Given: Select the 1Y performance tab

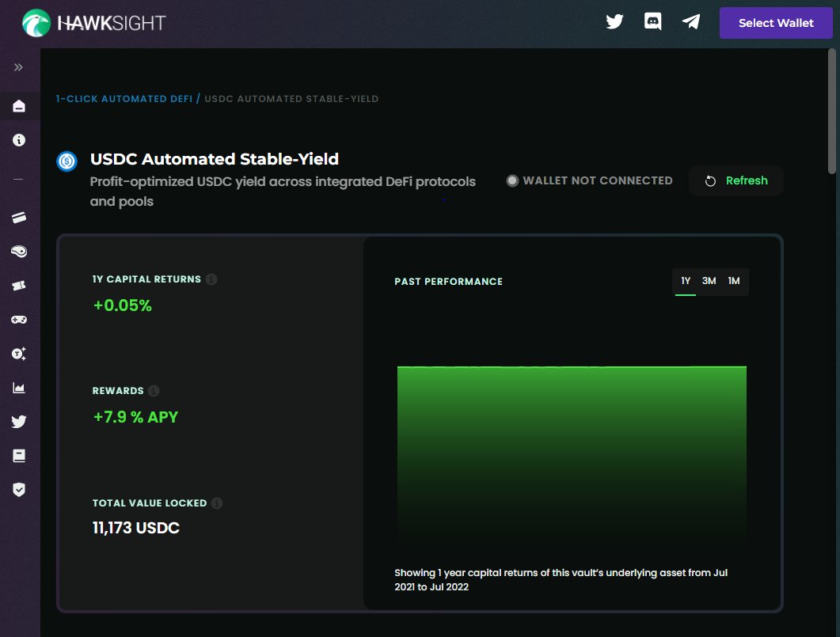Looking at the screenshot, I should [685, 281].
